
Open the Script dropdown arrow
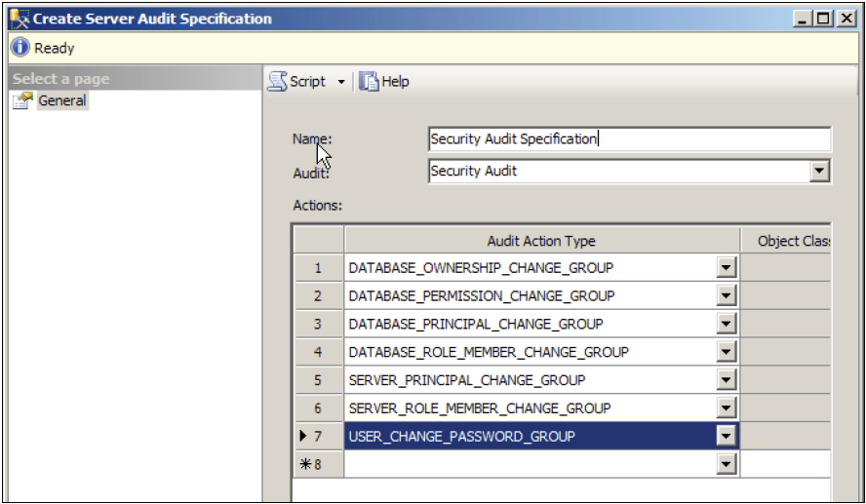(x=341, y=82)
